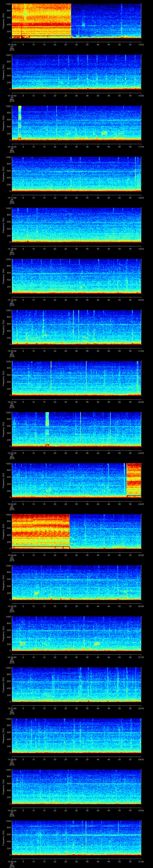The width and height of the screenshot is (153, 868).
Task: Click the 19:16:00 time label
Action: (x=12, y=147)
